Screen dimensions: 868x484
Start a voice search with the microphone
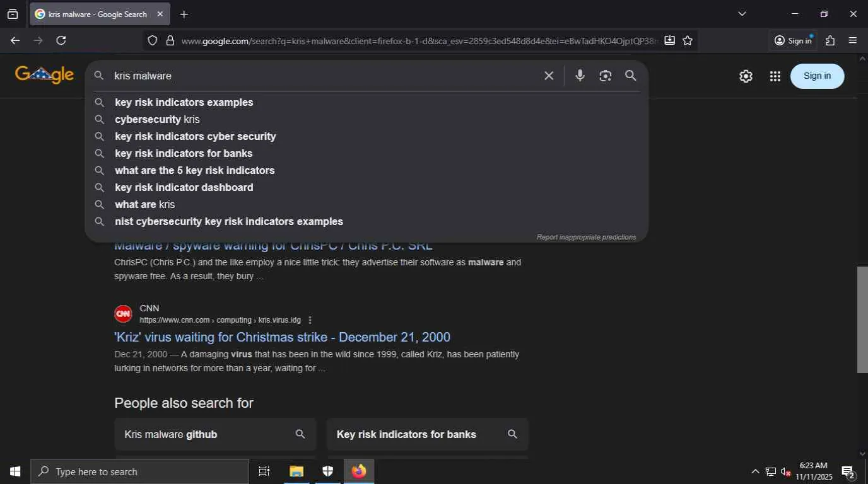[580, 76]
